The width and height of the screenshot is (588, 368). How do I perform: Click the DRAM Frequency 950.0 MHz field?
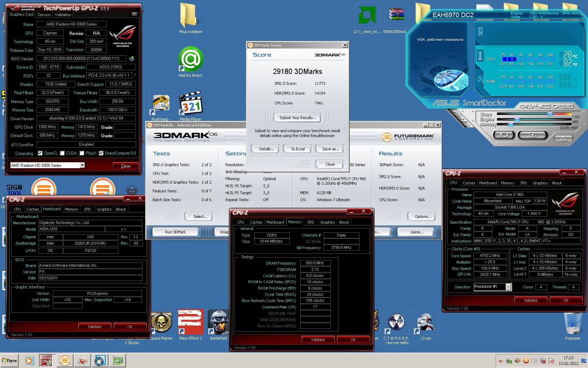point(315,263)
